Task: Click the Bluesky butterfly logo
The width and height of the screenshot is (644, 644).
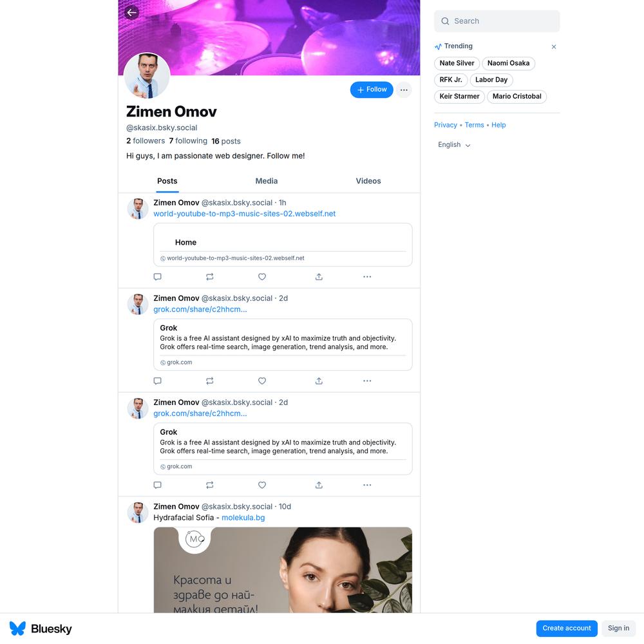Action: pos(17,629)
